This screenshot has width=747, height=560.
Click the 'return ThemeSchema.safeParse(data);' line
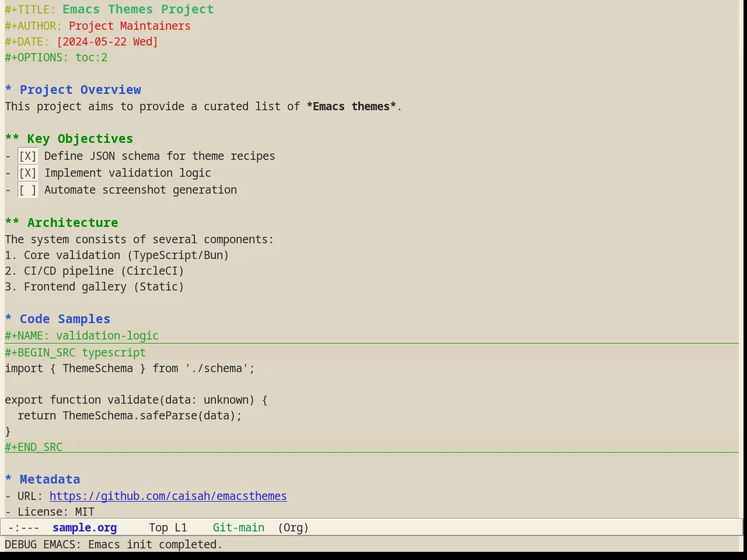pos(130,416)
